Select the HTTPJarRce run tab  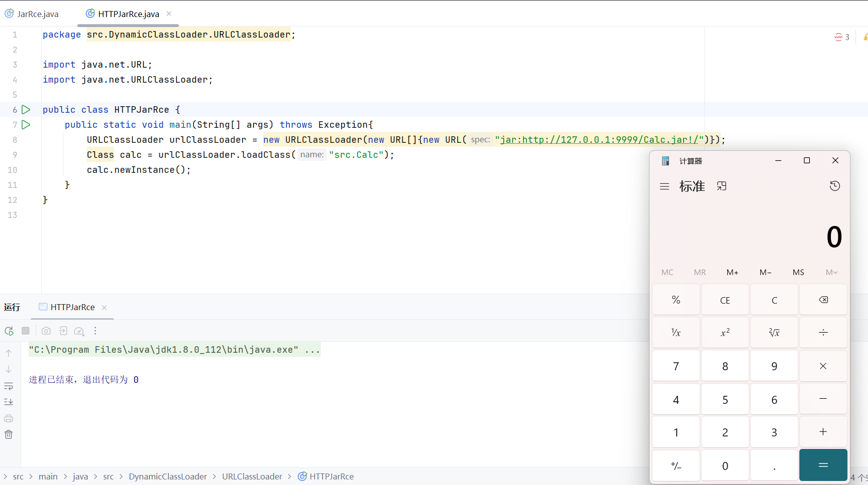tap(72, 307)
